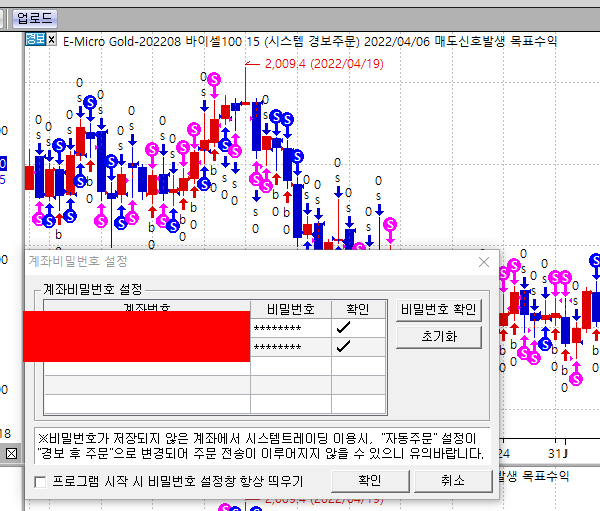Viewport: 600px width, 511px height.
Task: Click the 확인 column header in table
Action: point(357,309)
